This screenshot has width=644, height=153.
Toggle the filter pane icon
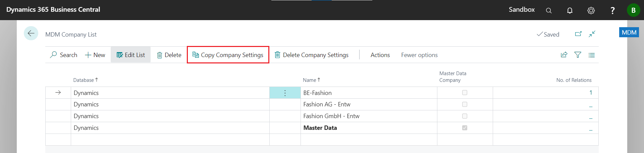tap(578, 55)
